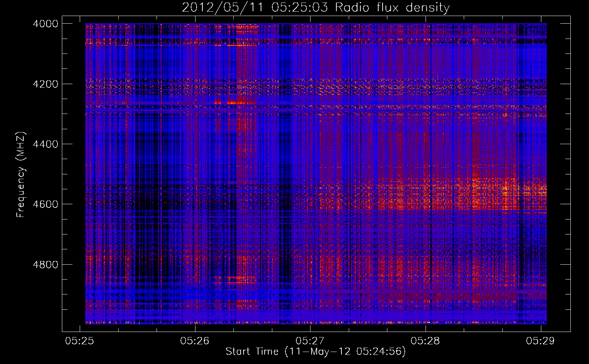The width and height of the screenshot is (589, 364).
Task: Click the 05:29 time tick label
Action: coord(540,341)
